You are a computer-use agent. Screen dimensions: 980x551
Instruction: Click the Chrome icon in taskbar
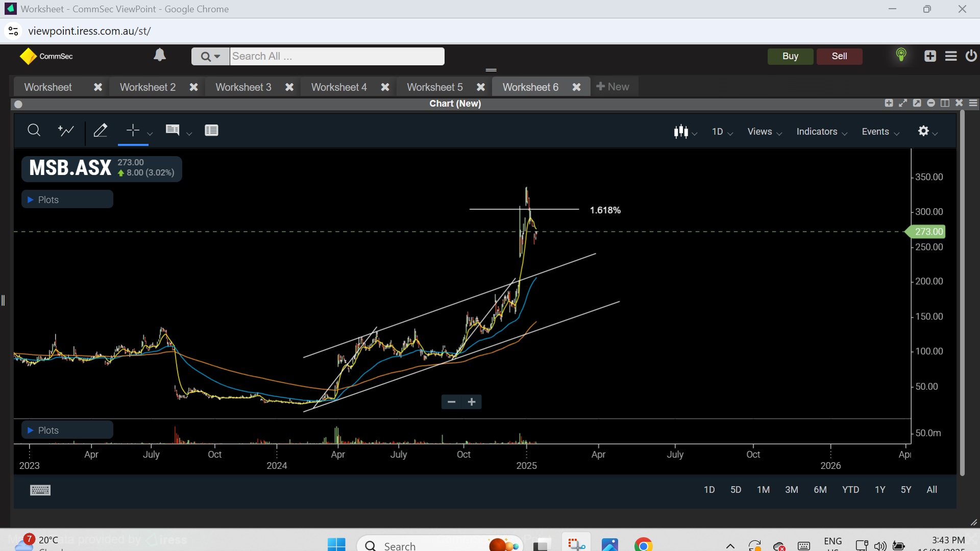coord(644,545)
